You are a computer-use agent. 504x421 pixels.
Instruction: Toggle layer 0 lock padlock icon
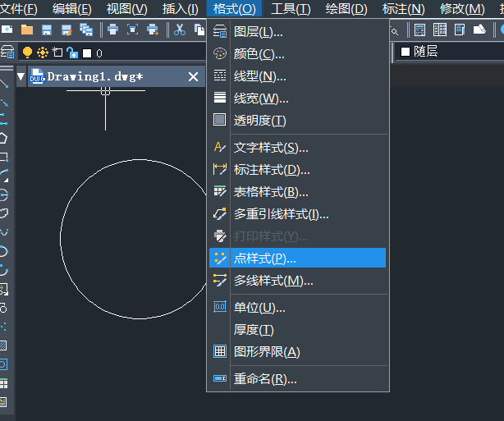coord(72,53)
